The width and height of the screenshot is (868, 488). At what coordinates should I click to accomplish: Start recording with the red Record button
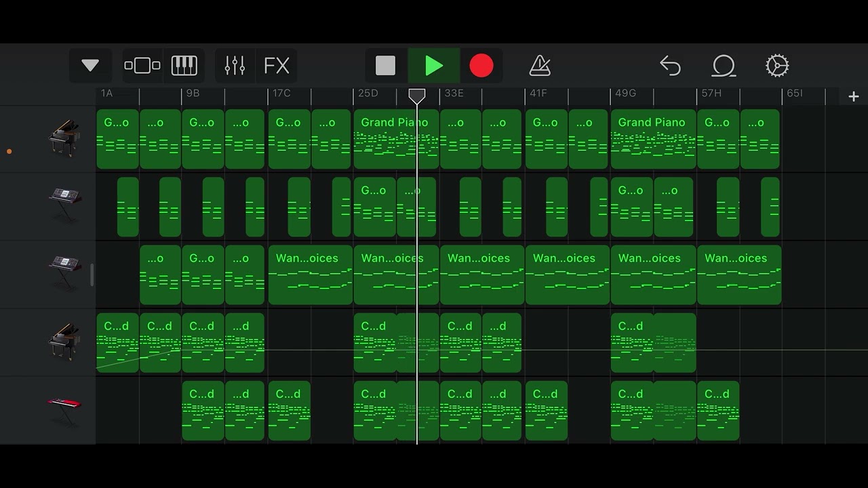point(481,66)
